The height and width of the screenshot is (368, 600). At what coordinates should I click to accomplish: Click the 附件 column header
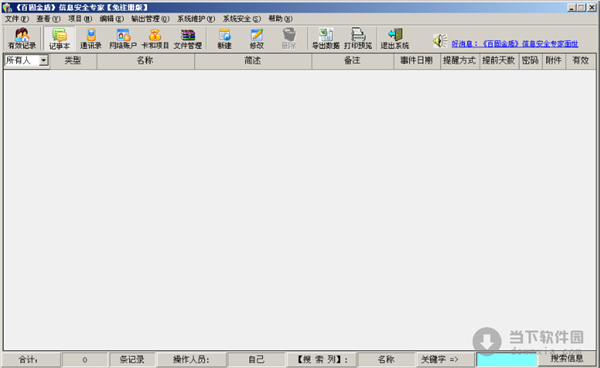pos(553,60)
